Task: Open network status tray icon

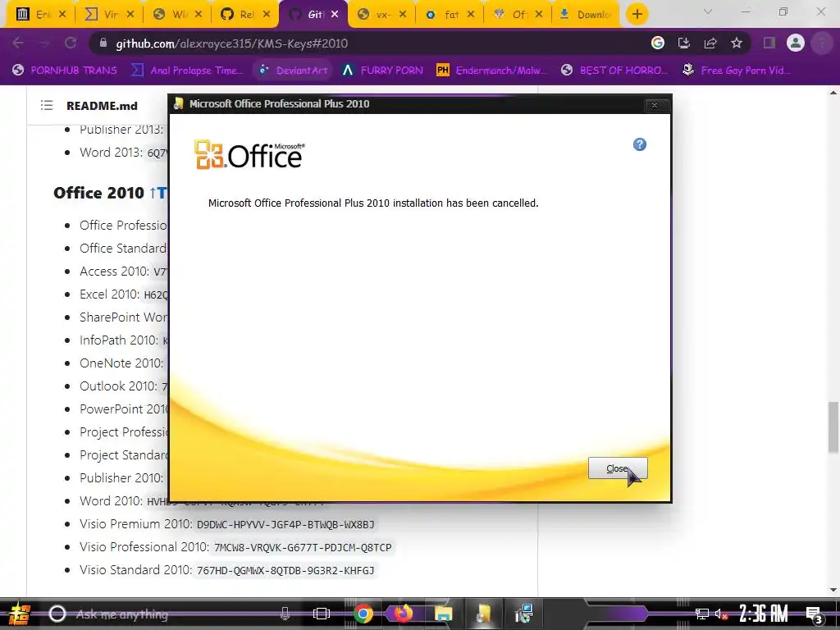Action: 702,614
